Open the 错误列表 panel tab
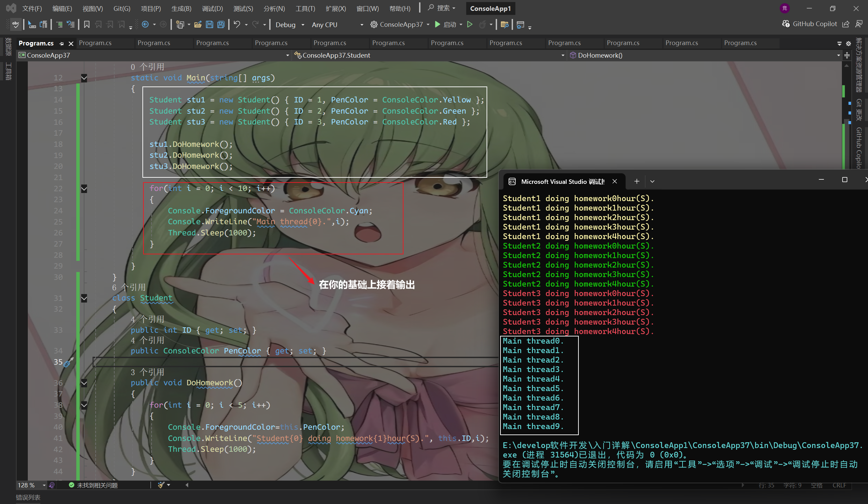Viewport: 868px width, 504px height. point(28,497)
